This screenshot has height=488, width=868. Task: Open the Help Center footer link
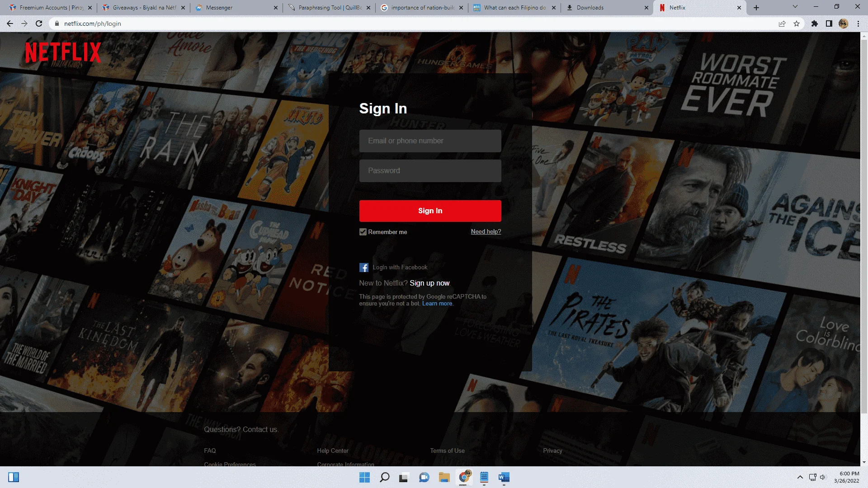333,451
